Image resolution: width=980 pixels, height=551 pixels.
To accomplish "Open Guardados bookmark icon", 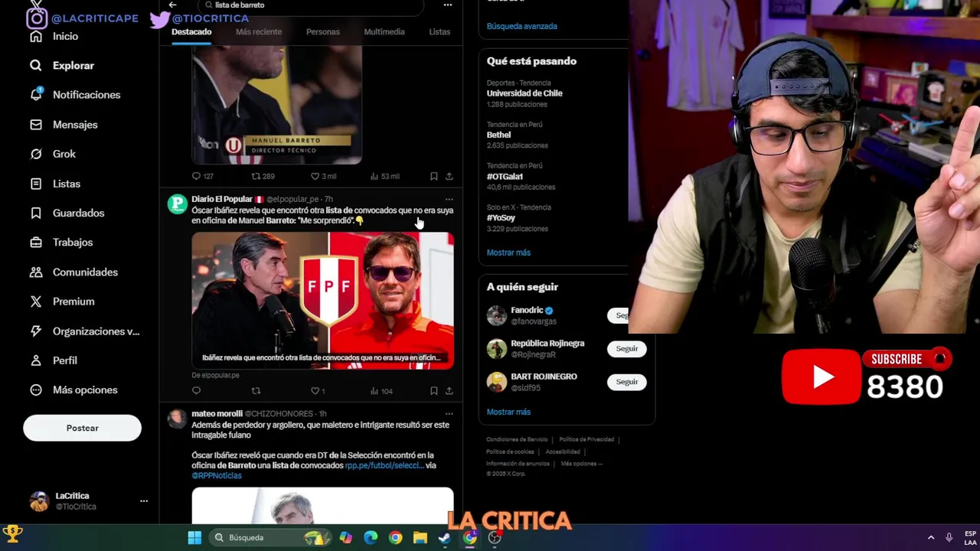I will coord(36,213).
